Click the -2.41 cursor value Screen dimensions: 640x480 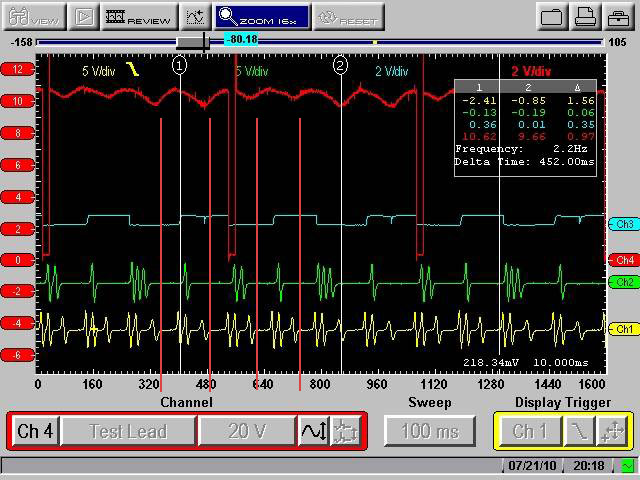(480, 100)
